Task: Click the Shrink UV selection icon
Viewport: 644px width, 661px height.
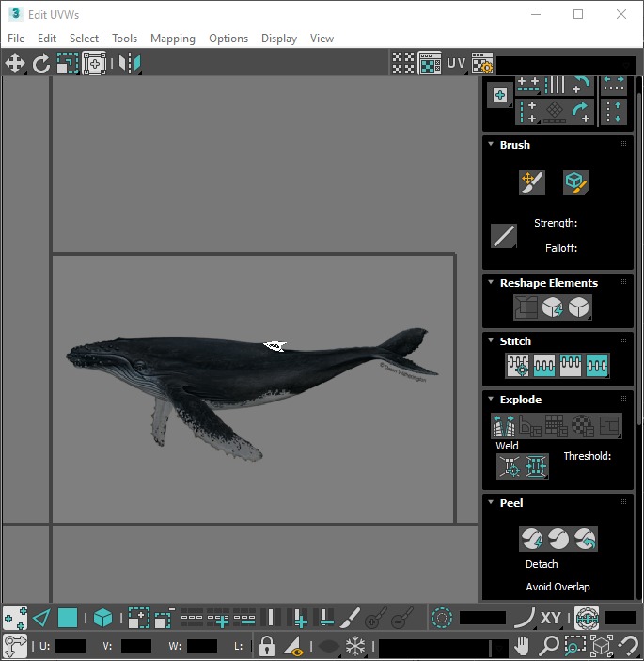Action: click(165, 619)
